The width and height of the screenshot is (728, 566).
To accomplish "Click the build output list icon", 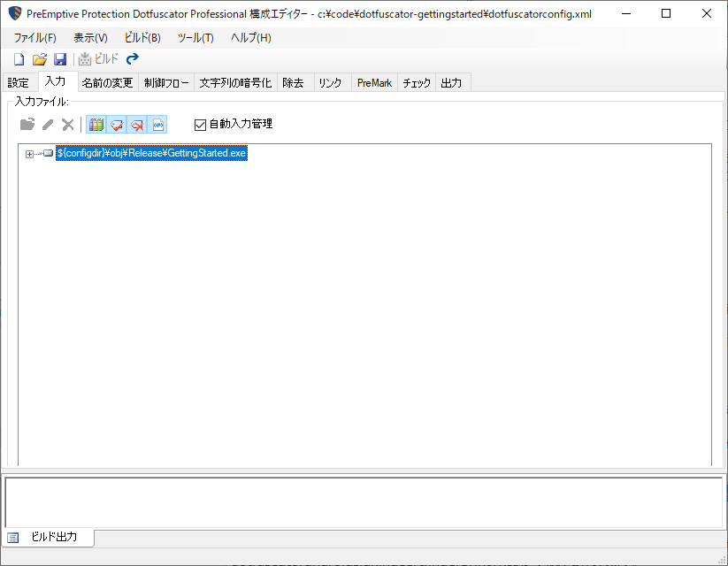I will point(13,538).
